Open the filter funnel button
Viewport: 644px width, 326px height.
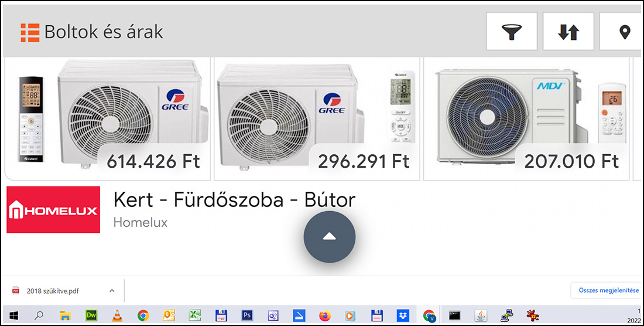coord(511,32)
